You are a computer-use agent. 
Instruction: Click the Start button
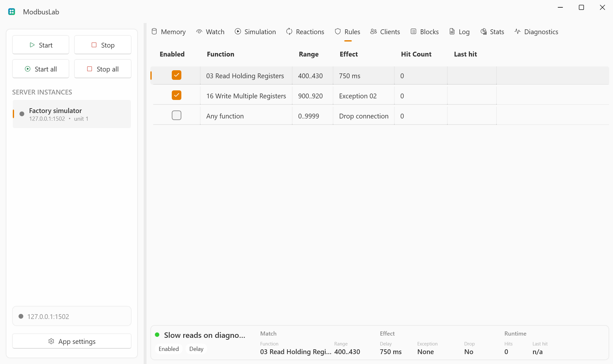click(x=41, y=45)
